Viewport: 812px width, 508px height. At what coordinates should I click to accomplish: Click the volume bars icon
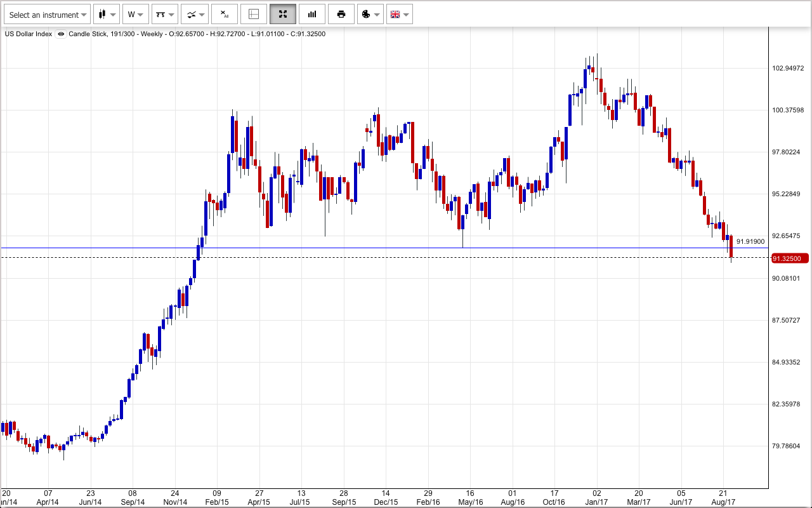(312, 15)
